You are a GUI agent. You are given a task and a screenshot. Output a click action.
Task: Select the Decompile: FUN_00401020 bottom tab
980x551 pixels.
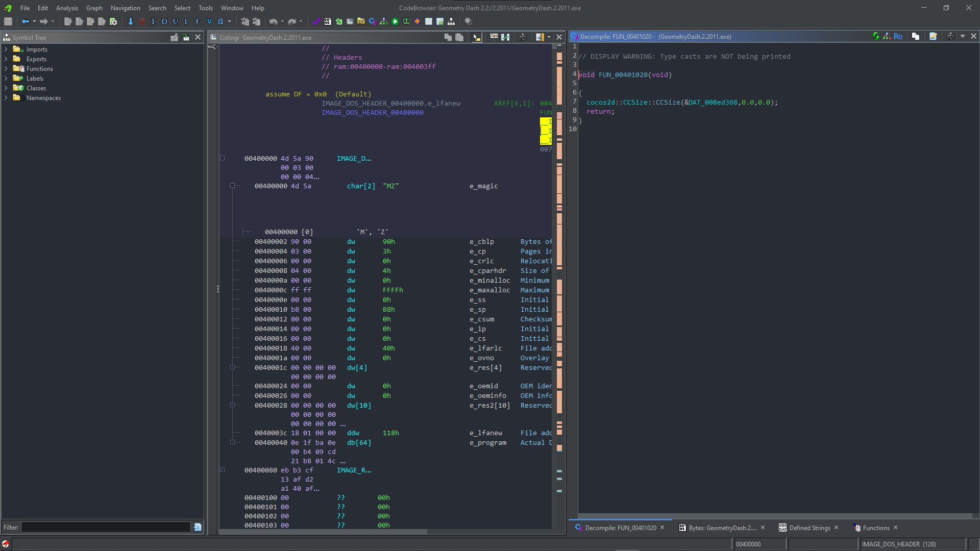[620, 528]
